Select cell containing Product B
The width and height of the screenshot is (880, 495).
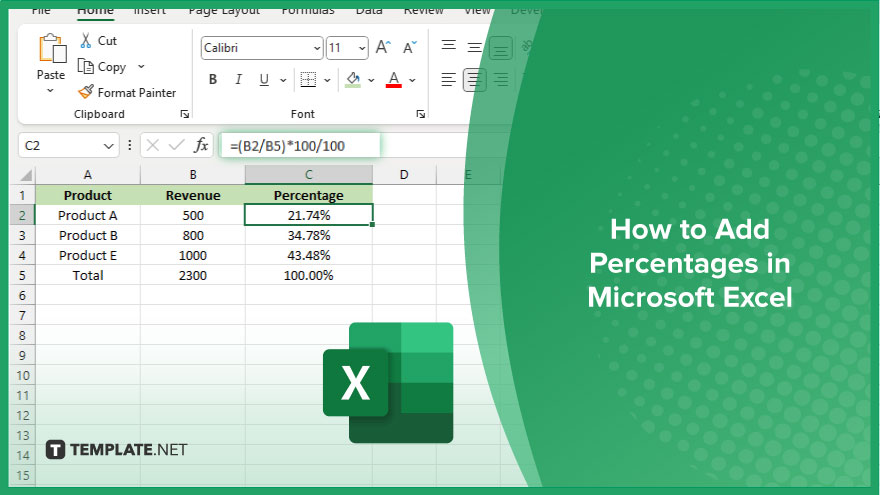tap(88, 236)
